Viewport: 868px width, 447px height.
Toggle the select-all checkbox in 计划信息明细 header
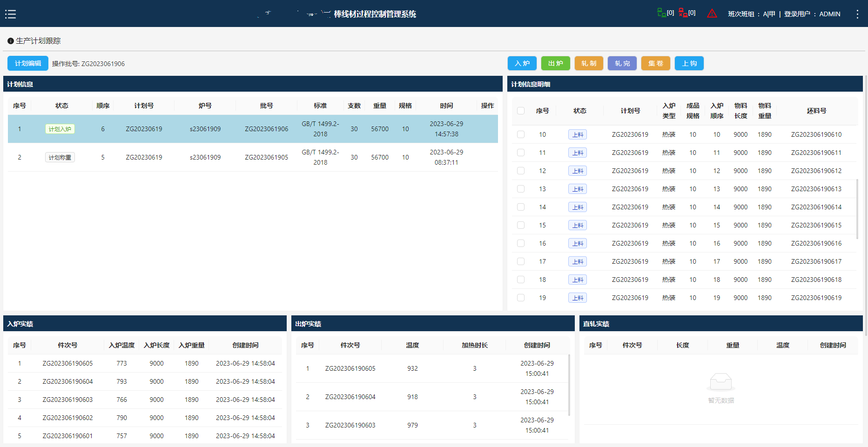(521, 111)
